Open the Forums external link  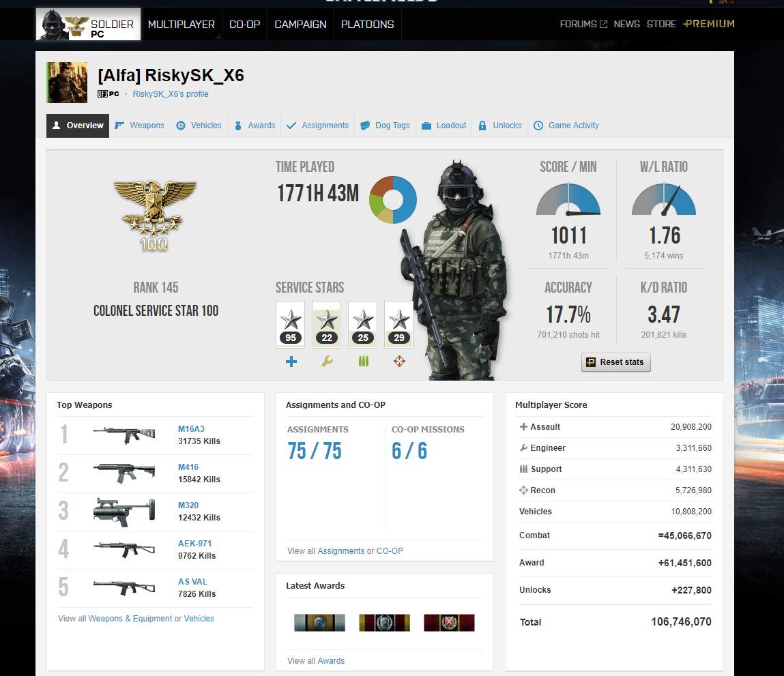point(583,24)
